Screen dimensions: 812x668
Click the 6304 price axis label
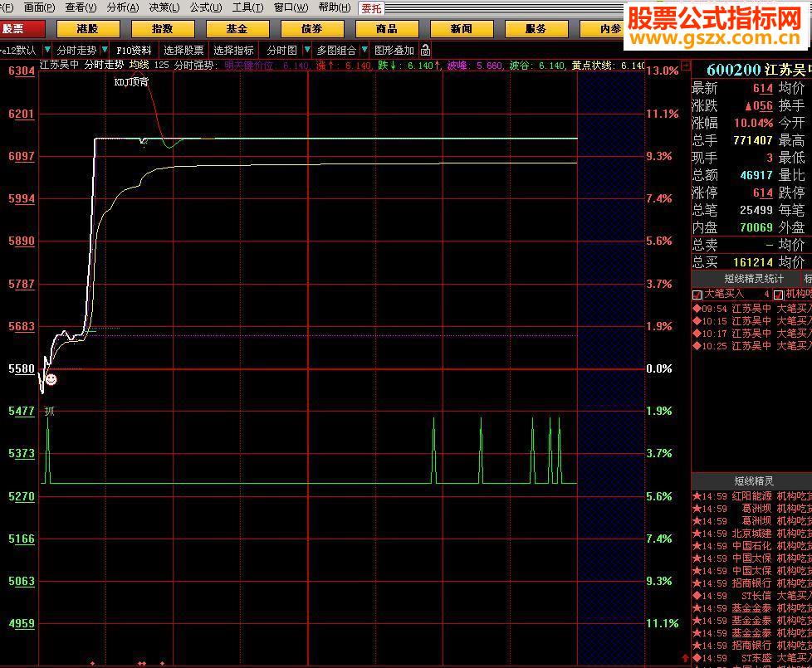pos(22,71)
